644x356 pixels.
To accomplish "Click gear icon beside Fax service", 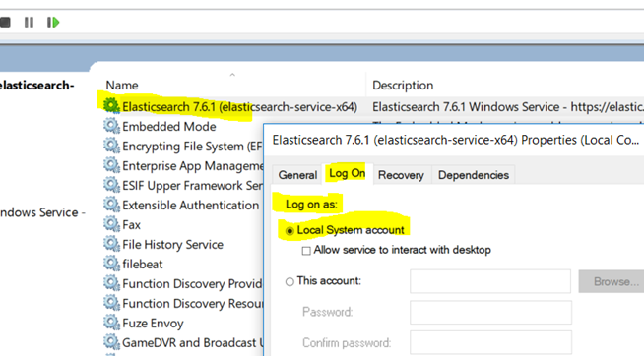I will click(111, 224).
